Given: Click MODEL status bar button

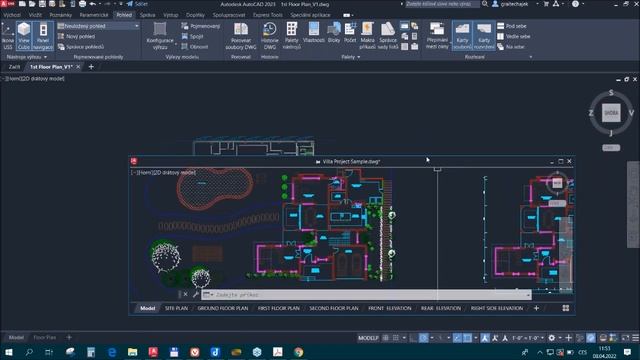Looking at the screenshot, I should point(368,338).
